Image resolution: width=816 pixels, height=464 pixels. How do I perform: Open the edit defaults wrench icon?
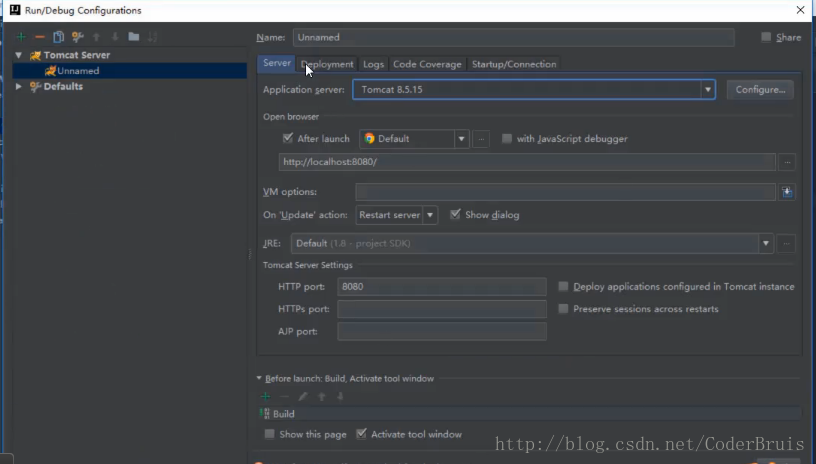click(78, 37)
